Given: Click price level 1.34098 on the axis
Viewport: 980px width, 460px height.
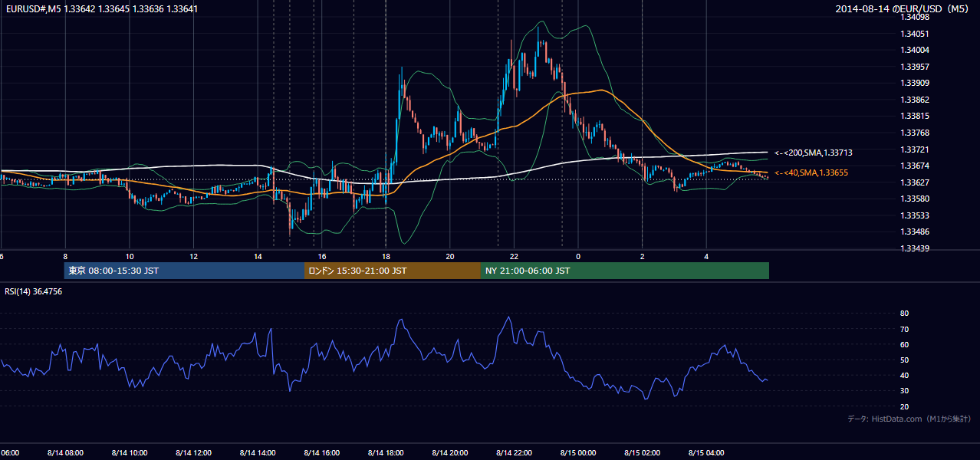Looking at the screenshot, I should [914, 17].
